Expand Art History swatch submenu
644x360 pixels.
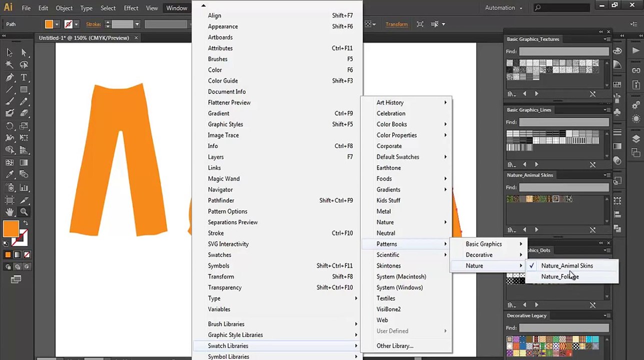(407, 102)
